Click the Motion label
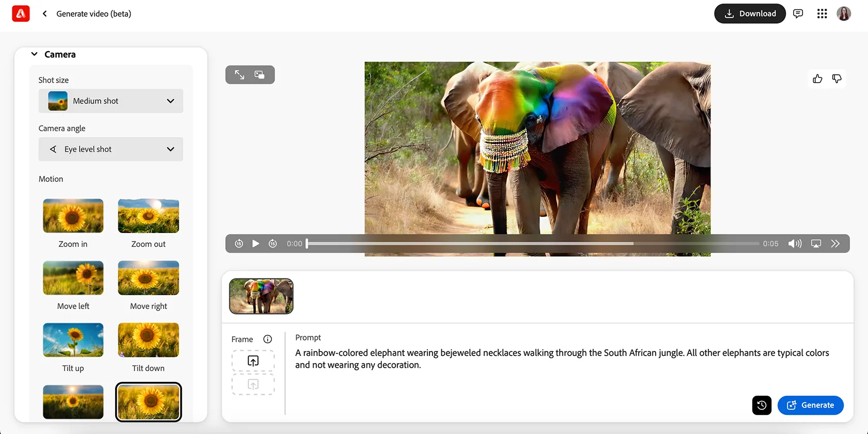 [51, 179]
